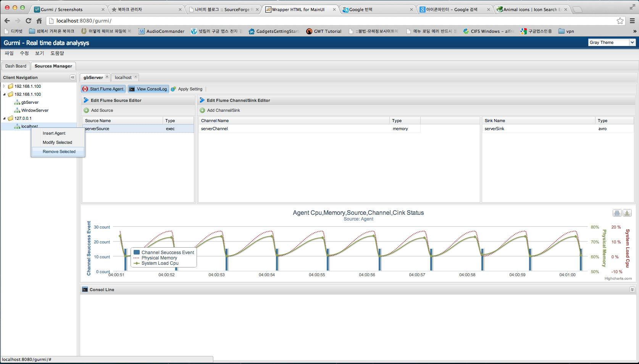
Task: Download the chart via export icon
Action: (626, 213)
